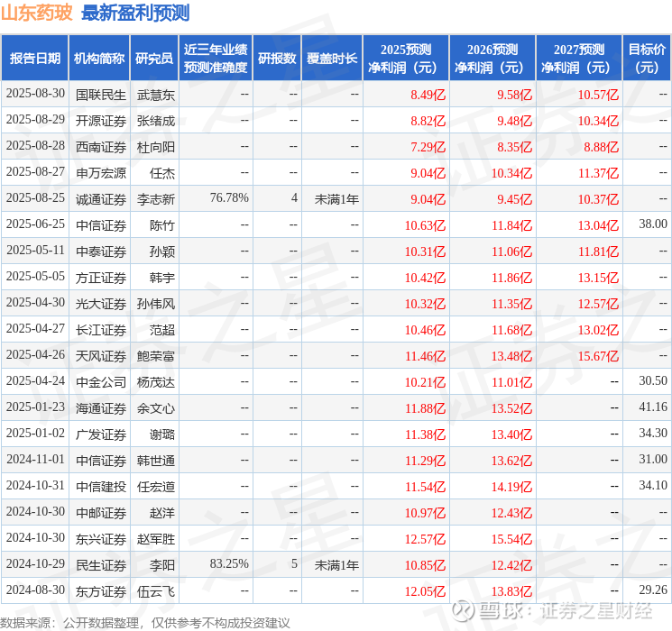Image resolution: width=672 pixels, height=631 pixels.
Task: Select the 诚通证券 institution cell
Action: click(101, 199)
